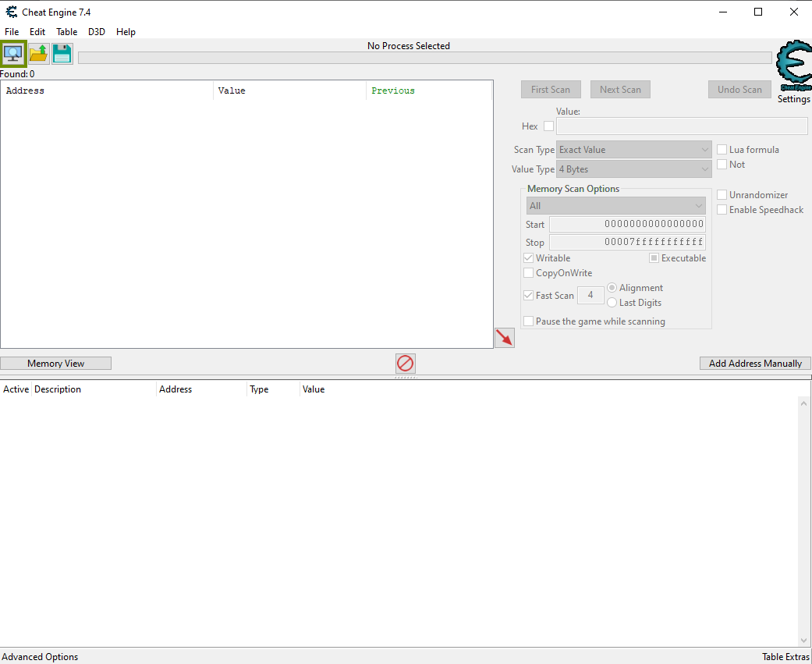Minimize the Cheat Engine window
Image resolution: width=812 pixels, height=664 pixels.
pyautogui.click(x=722, y=12)
